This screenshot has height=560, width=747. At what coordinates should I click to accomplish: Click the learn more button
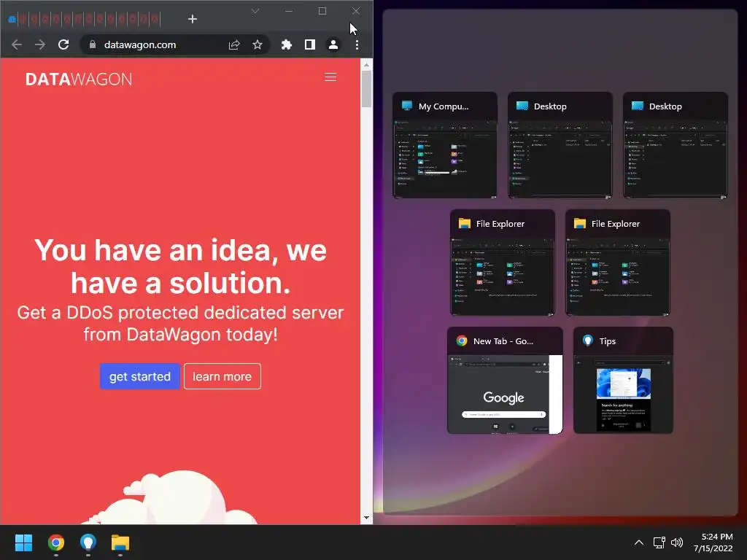pos(222,376)
